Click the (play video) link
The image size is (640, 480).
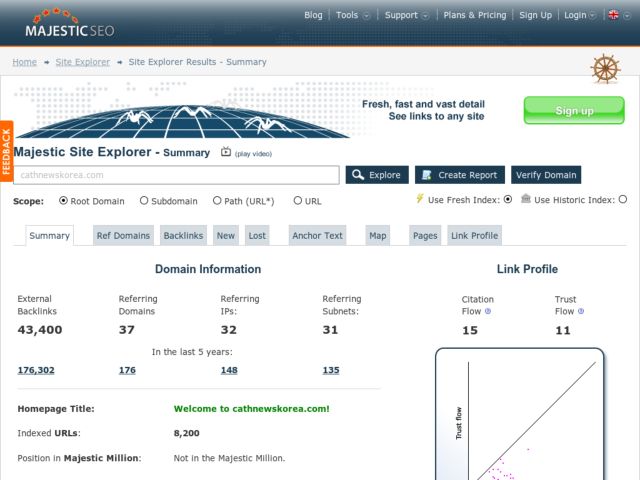click(253, 154)
